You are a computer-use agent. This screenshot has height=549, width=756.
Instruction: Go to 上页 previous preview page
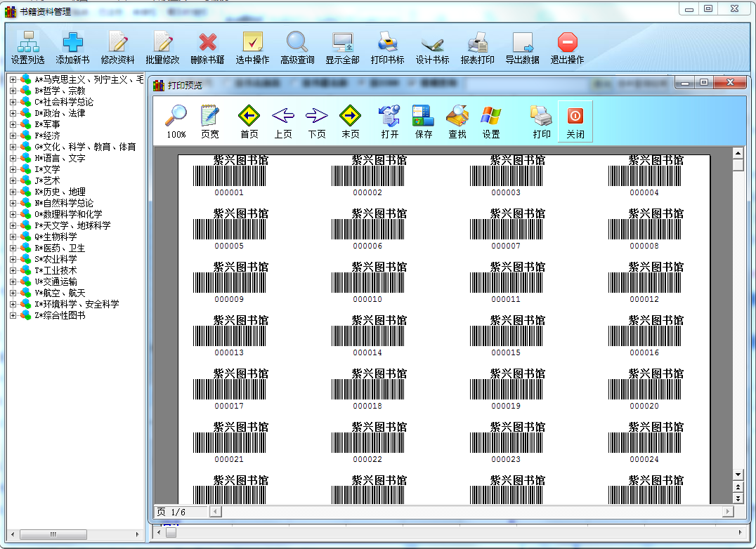click(x=283, y=121)
